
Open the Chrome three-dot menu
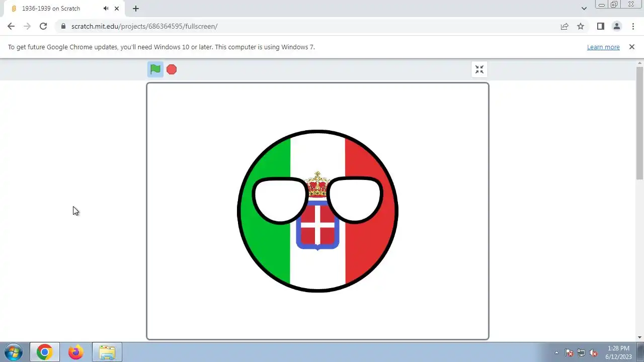(633, 26)
